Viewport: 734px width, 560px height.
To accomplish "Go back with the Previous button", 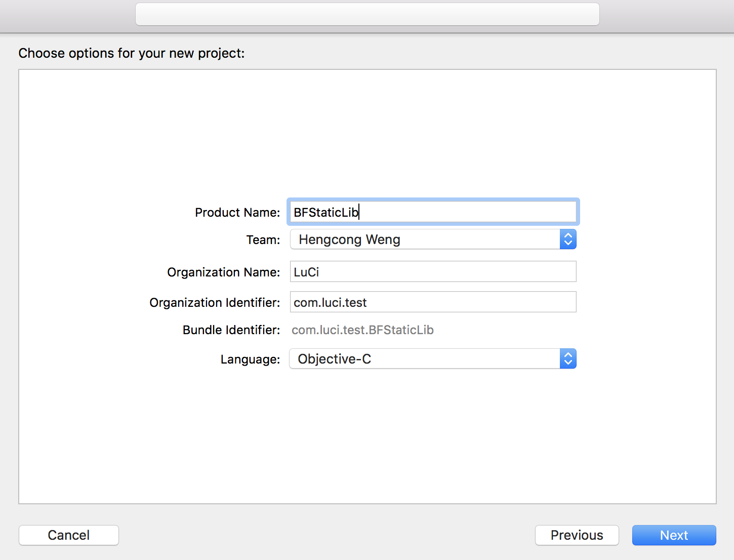I will point(577,535).
